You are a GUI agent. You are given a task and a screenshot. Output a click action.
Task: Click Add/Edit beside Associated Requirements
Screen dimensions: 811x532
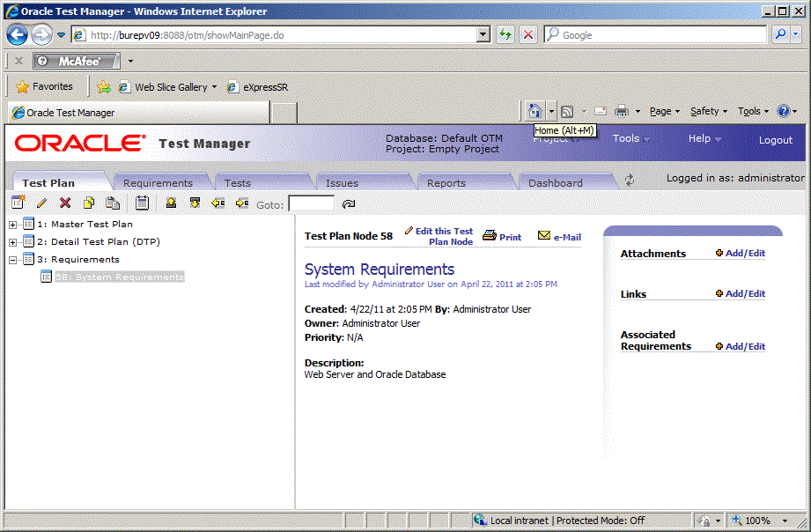741,346
